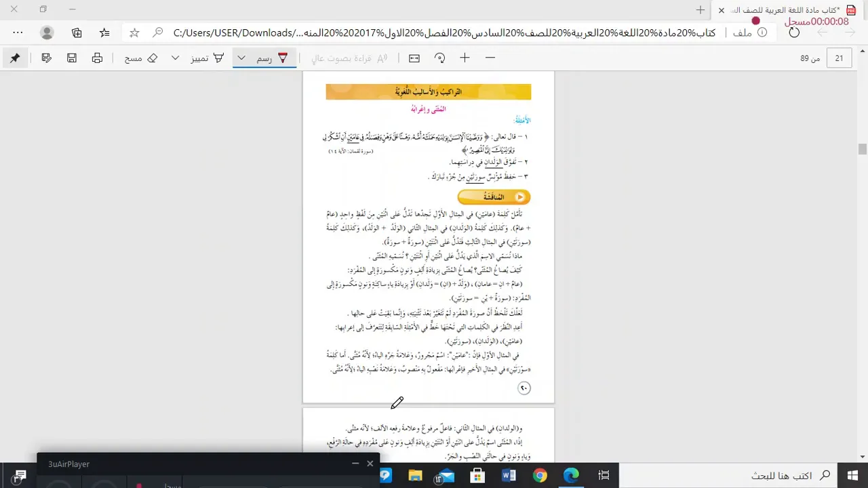Image resolution: width=868 pixels, height=488 pixels.
Task: Click the page number 20 circle
Action: pyautogui.click(x=524, y=388)
